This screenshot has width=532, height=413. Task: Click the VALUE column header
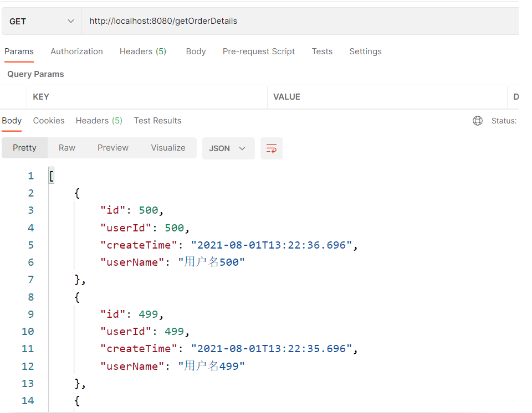[287, 97]
